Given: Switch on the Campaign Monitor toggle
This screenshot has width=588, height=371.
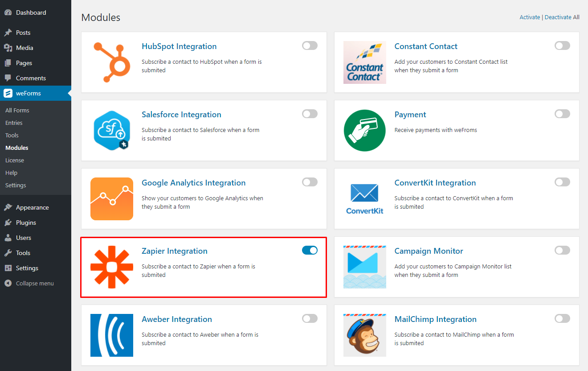Looking at the screenshot, I should (x=562, y=250).
